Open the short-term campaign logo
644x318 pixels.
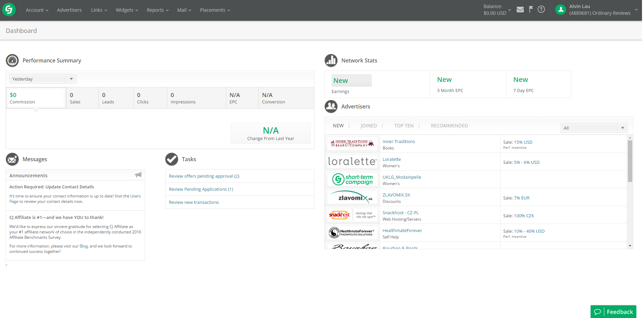352,179
